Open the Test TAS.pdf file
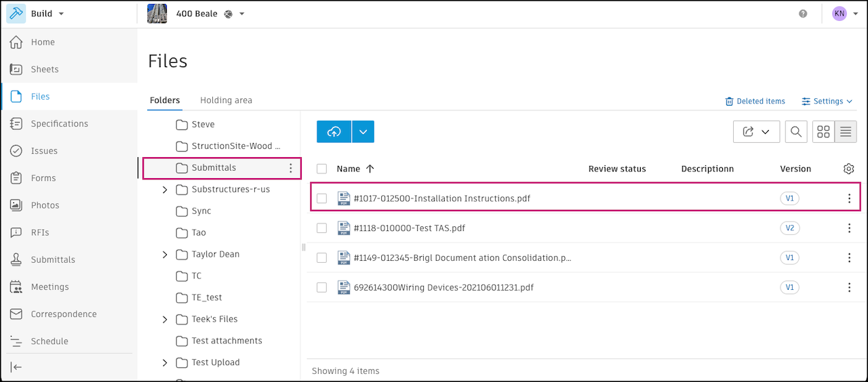The image size is (868, 382). pyautogui.click(x=409, y=228)
